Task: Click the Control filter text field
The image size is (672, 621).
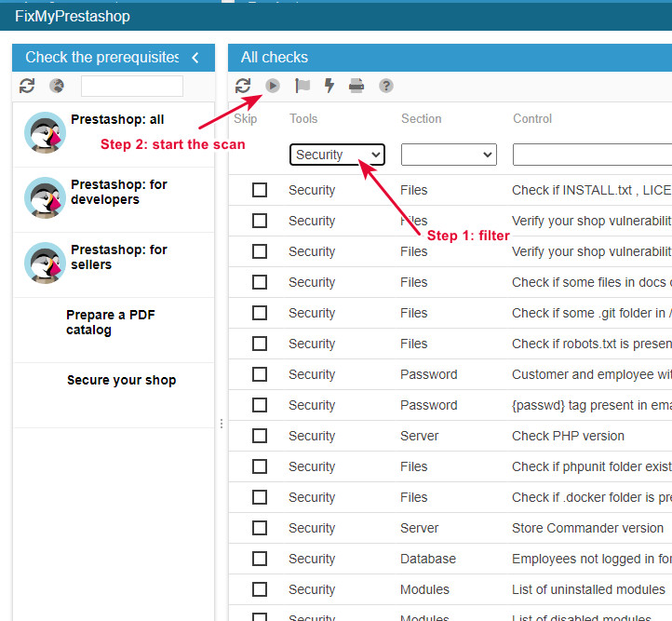Action: point(592,155)
